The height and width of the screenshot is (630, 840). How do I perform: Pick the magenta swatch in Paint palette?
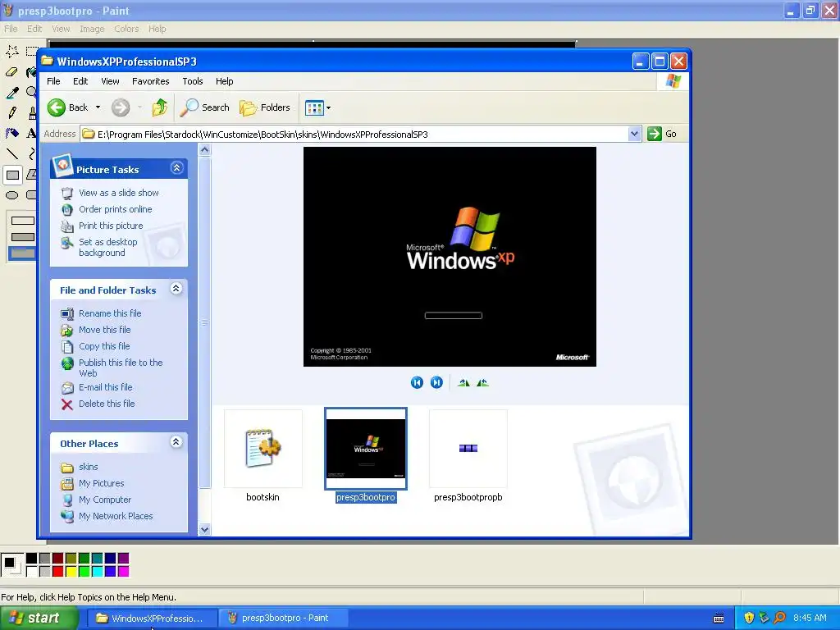[123, 572]
